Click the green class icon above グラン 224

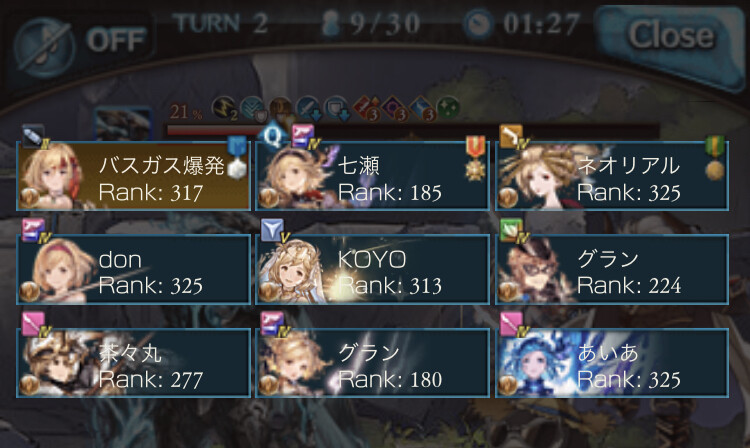(x=511, y=229)
